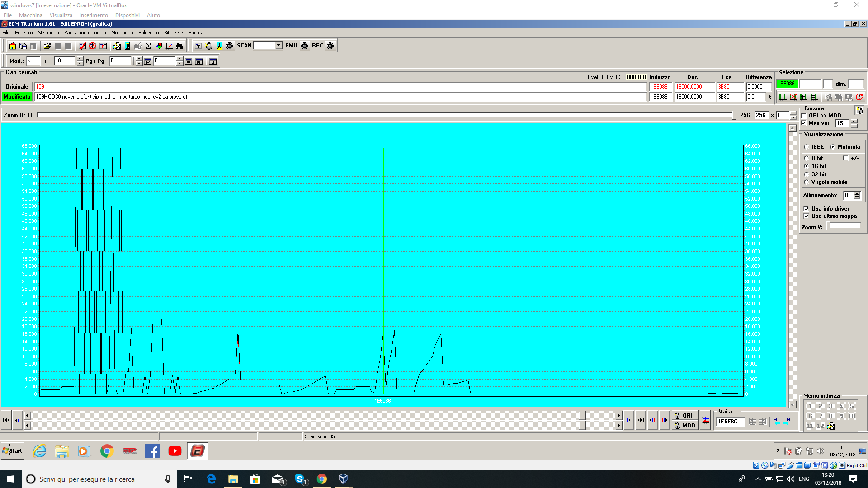Toggle Usa ultima mappa checkbox
This screenshot has height=488, width=868.
806,216
